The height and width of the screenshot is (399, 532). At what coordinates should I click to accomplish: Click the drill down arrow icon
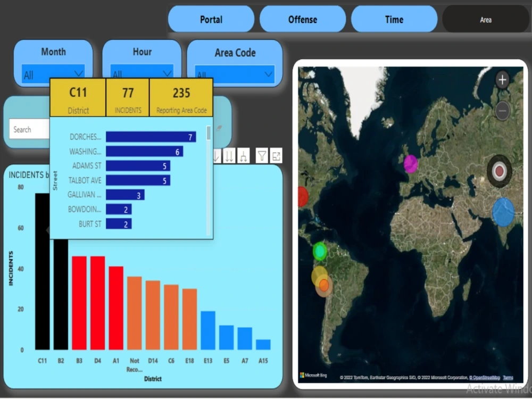(x=216, y=156)
